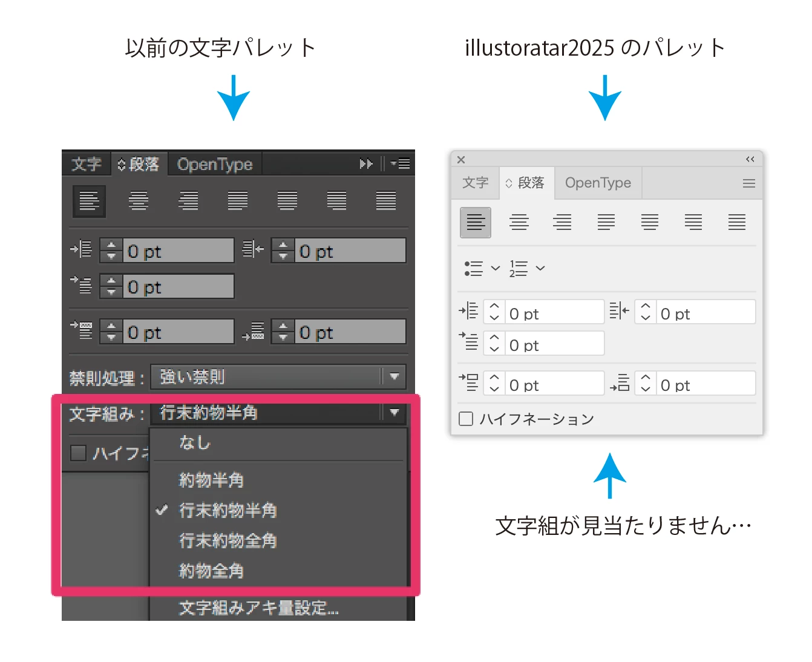
Task: Choose justify last-center icon in light panel
Action: click(x=650, y=223)
